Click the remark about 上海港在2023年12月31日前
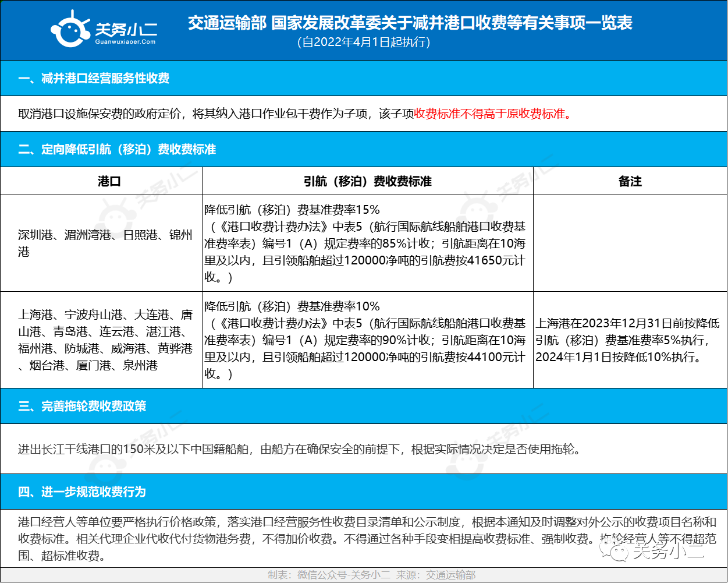Viewport: 728px width, 583px height. pos(630,340)
